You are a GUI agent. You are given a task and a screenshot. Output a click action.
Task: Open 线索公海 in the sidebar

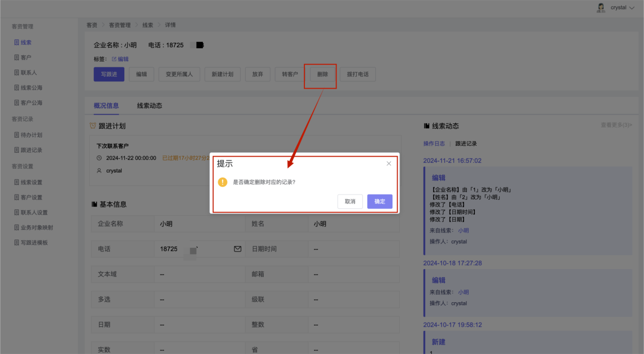tap(32, 88)
